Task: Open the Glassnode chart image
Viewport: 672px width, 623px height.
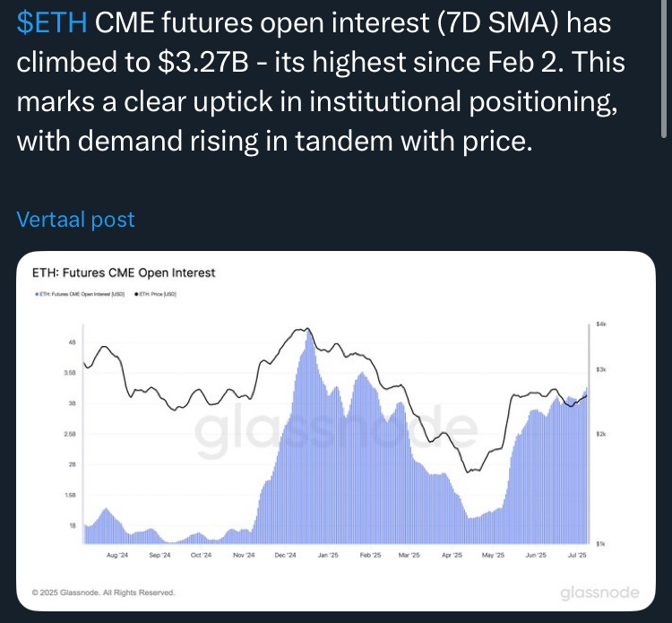Action: 336,431
